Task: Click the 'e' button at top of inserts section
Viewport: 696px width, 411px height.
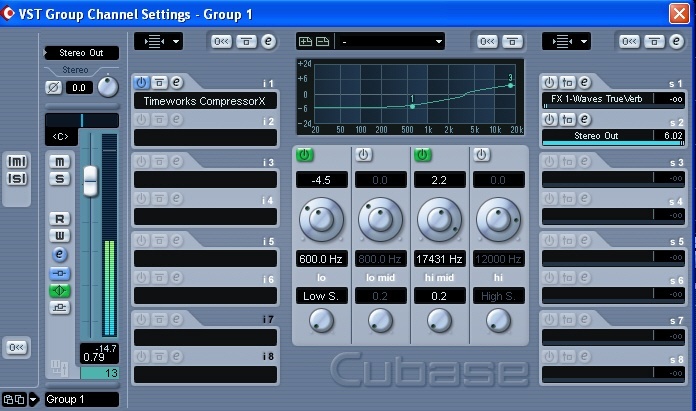Action: pyautogui.click(x=268, y=41)
